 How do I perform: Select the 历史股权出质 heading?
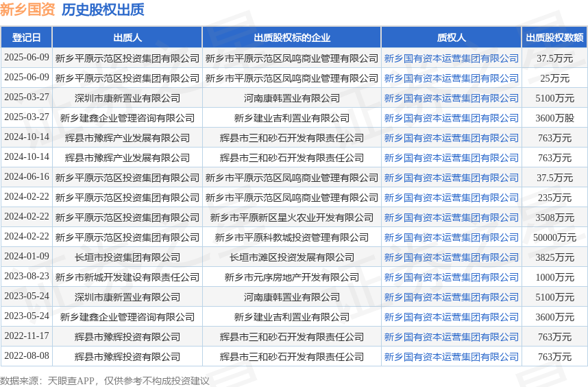103,10
